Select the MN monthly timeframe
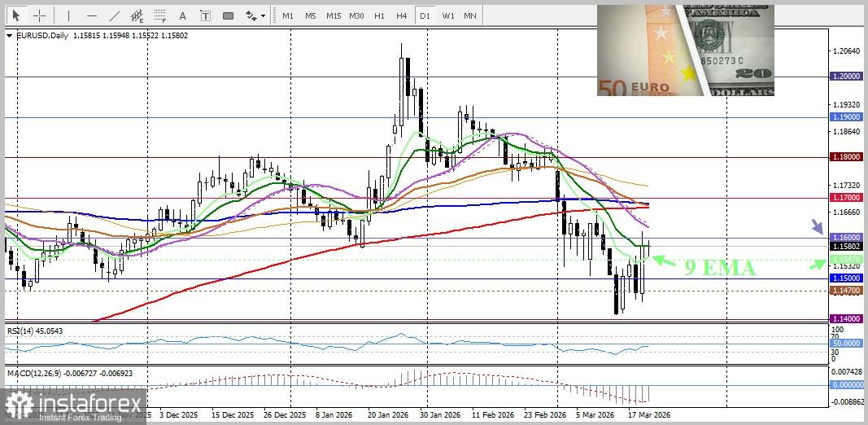 (470, 15)
